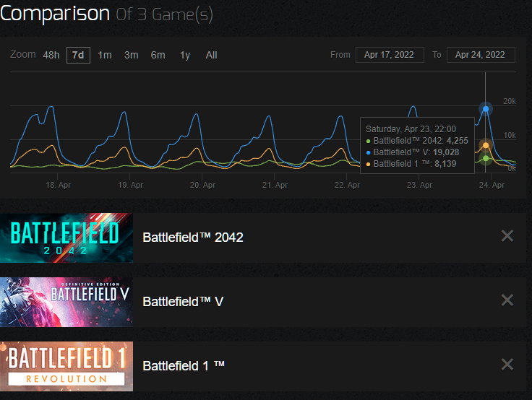Image resolution: width=532 pixels, height=400 pixels.
Task: Click tooltip value 8,139 for Battlefield 1
Action: pyautogui.click(x=445, y=164)
